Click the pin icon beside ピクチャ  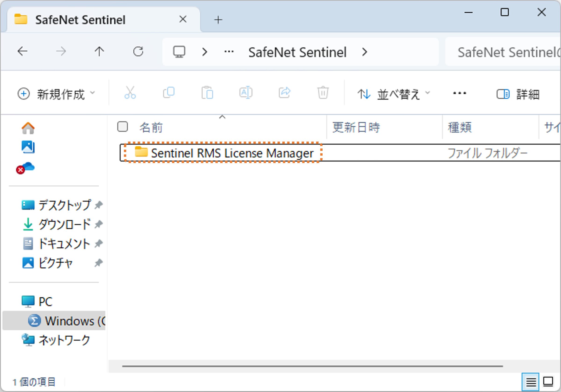pos(98,263)
